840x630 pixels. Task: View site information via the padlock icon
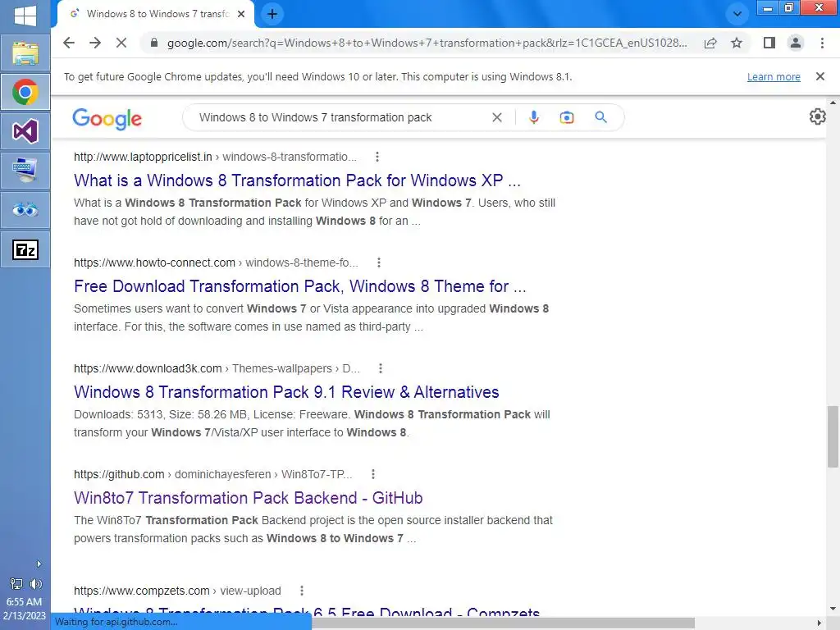click(154, 43)
